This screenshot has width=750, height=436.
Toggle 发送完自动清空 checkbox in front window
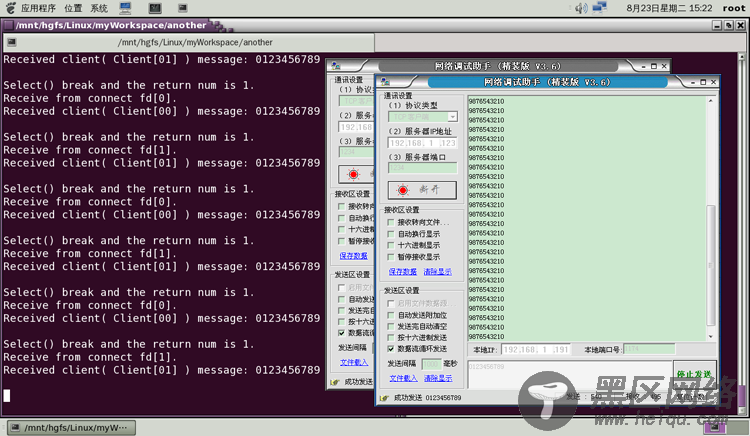[391, 327]
